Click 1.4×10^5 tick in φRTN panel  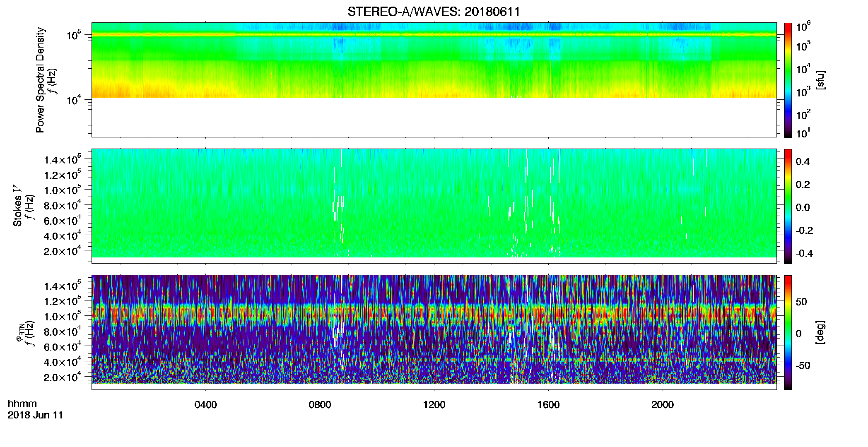62,286
